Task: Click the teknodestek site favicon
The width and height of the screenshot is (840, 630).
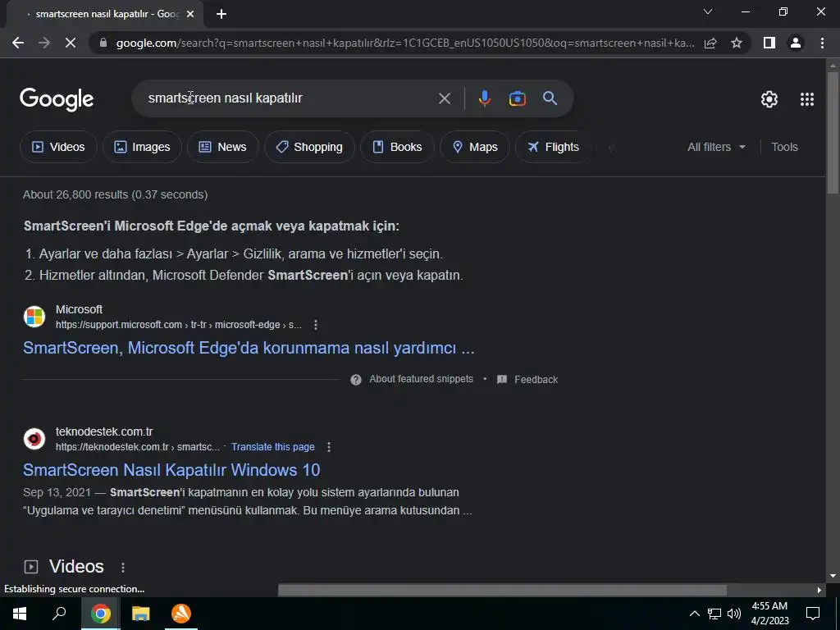Action: click(x=34, y=439)
